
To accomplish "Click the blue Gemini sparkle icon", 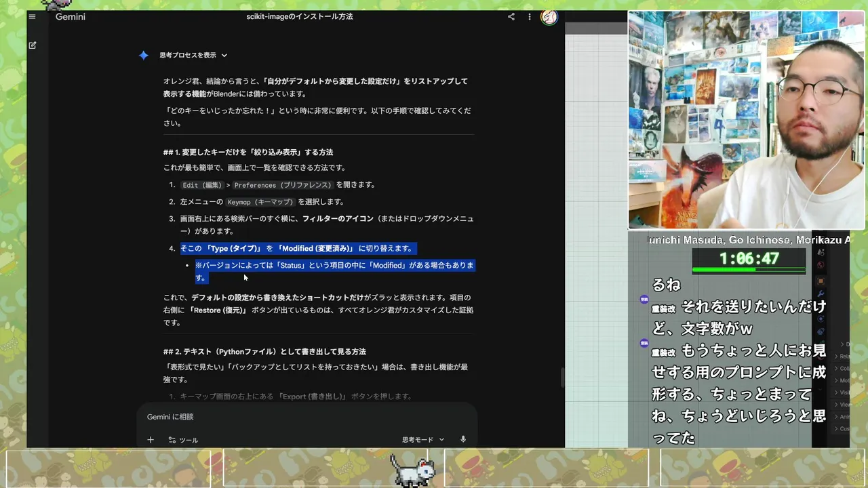I will click(144, 56).
